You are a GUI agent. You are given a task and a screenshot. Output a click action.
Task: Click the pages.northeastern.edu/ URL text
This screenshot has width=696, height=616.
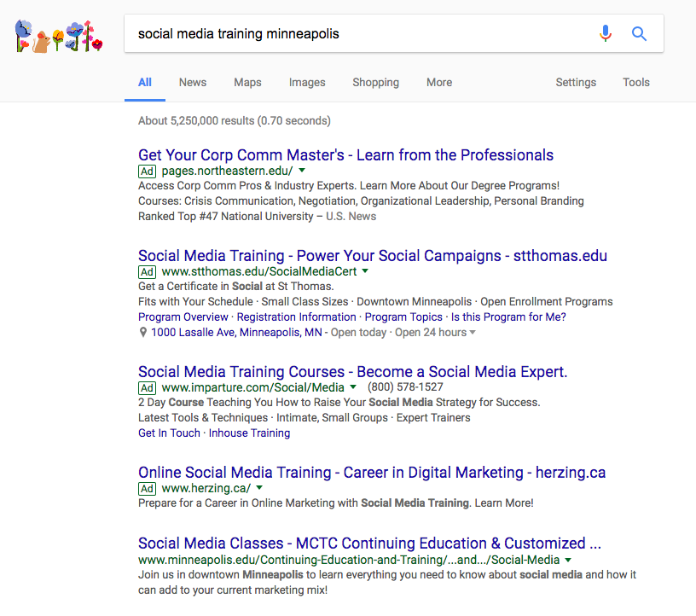pyautogui.click(x=227, y=171)
